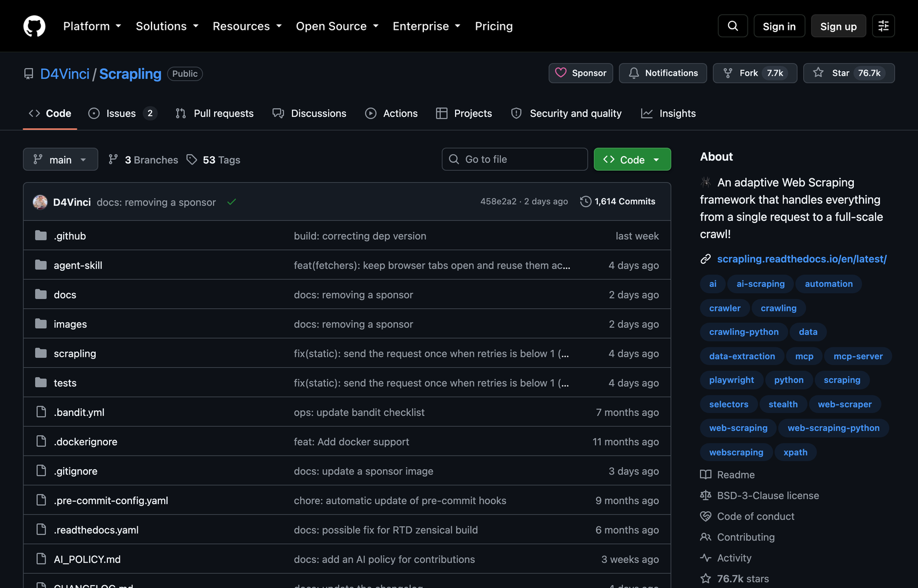The width and height of the screenshot is (918, 588).
Task: Click the Sponsor heart button
Action: click(x=581, y=73)
